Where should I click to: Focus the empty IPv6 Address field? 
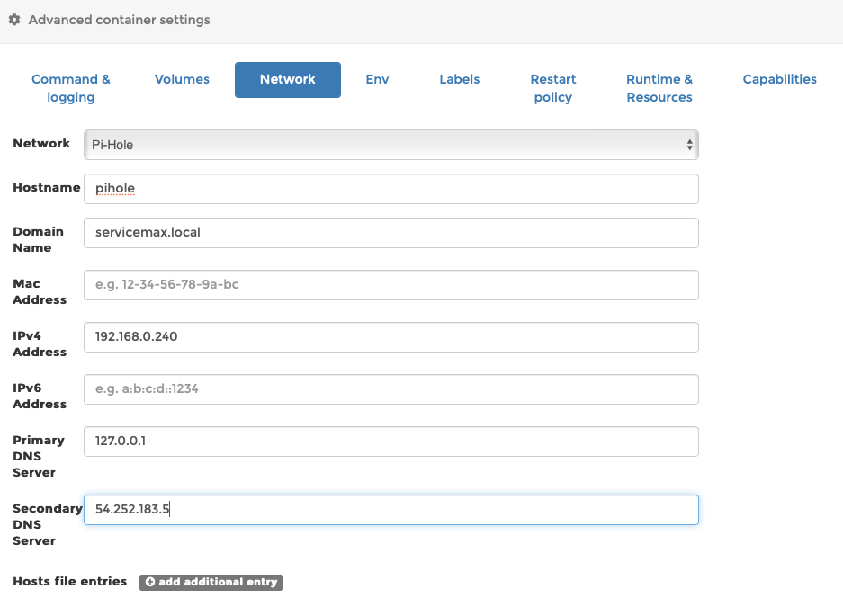tap(390, 389)
